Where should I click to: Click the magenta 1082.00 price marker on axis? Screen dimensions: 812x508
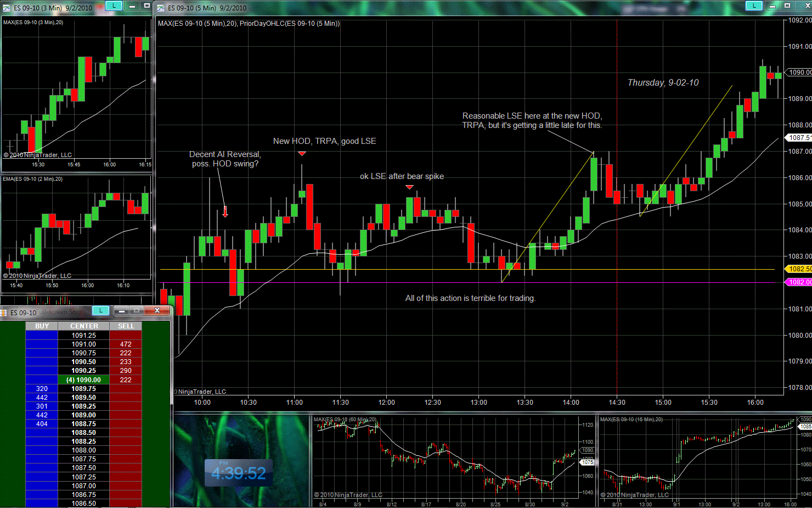coord(799,282)
